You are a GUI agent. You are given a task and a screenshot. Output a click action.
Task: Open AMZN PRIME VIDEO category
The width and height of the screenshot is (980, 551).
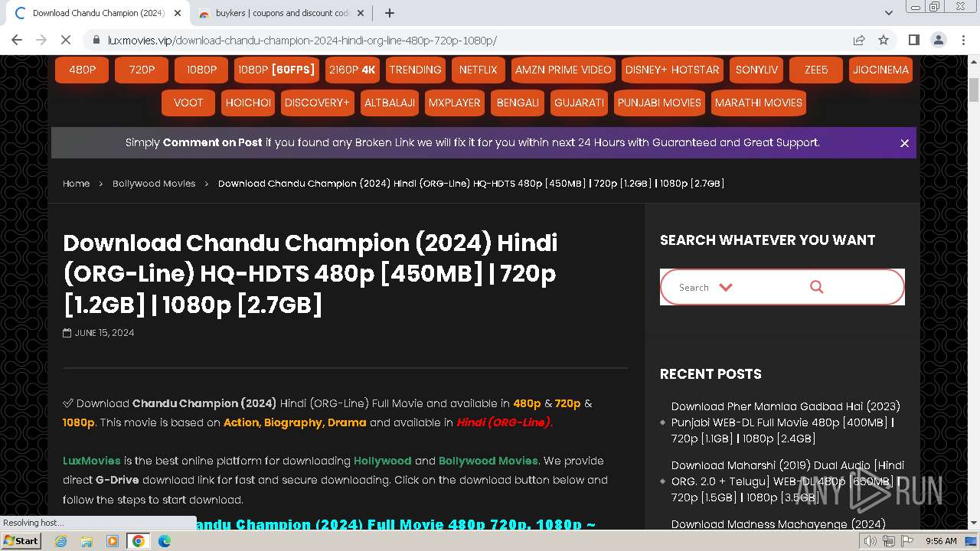[x=563, y=70]
